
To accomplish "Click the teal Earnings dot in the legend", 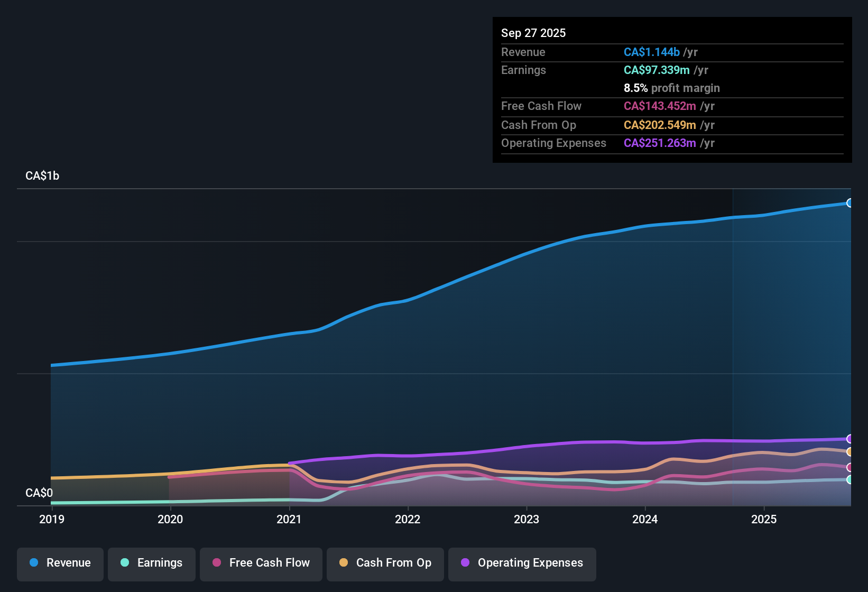I will (125, 563).
